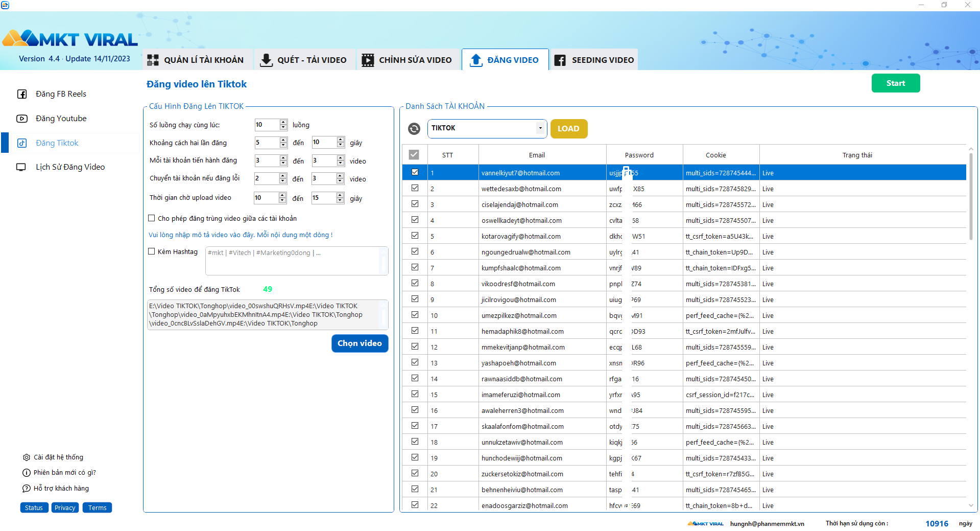This screenshot has width=980, height=531.
Task: Click small MKT Viral logo in status bar
Action: (x=705, y=524)
